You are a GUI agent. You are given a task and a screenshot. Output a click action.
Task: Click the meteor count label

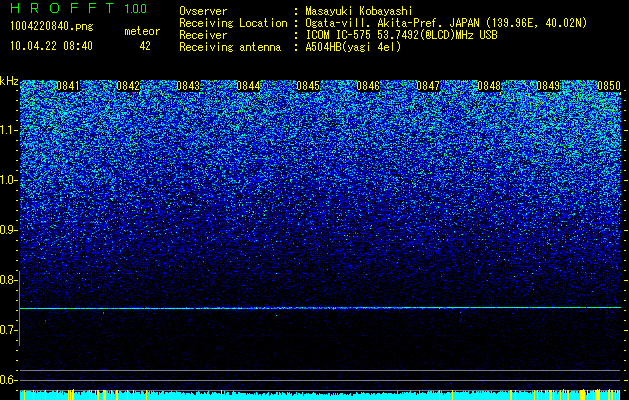pos(142,31)
